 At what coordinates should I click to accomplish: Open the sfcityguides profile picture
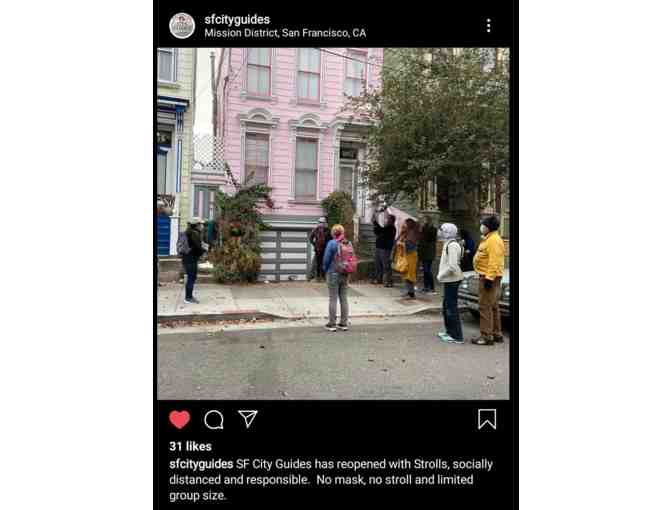(x=182, y=26)
